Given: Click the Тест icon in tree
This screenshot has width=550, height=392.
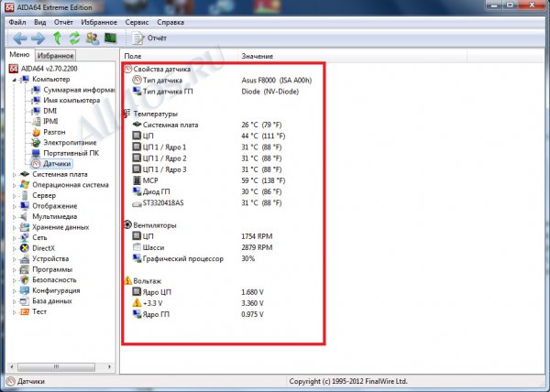Looking at the screenshot, I should click(x=25, y=311).
